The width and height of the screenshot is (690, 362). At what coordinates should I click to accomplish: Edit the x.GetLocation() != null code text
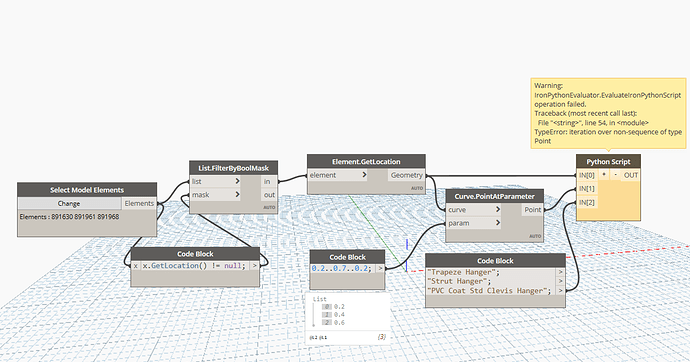[x=194, y=266]
